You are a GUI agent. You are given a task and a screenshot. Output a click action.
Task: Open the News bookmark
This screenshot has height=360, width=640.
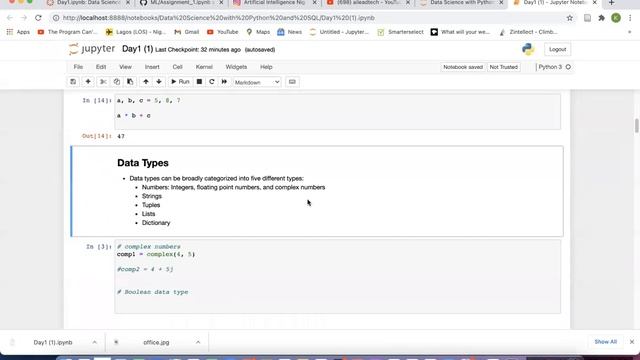pos(289,32)
